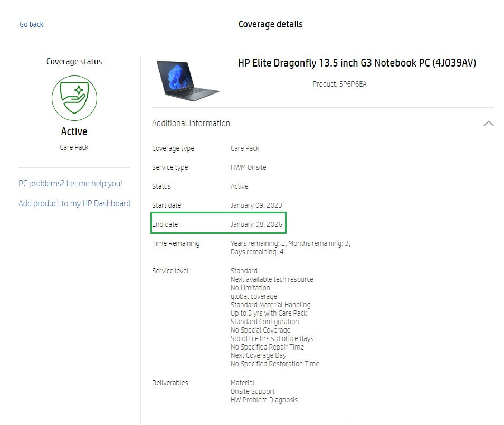The width and height of the screenshot is (504, 425).
Task: Select 'No Special Coverage' line
Action: point(260,330)
